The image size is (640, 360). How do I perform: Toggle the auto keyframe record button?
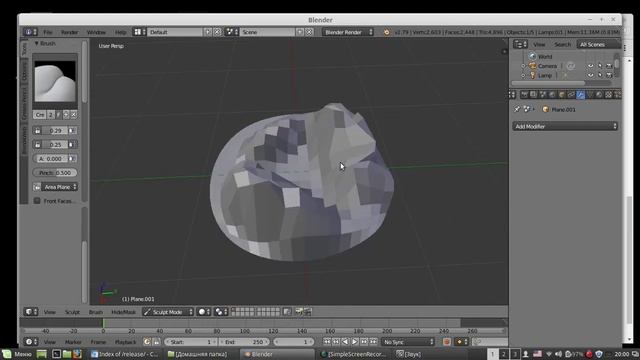447,342
